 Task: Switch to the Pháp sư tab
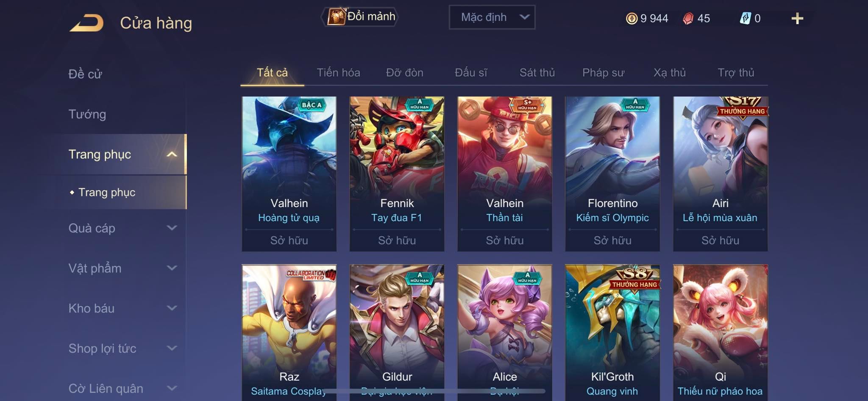[603, 72]
